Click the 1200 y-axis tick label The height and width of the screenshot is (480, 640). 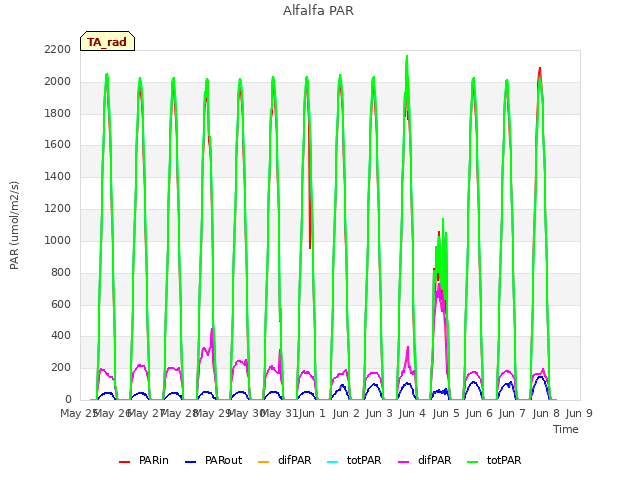click(58, 209)
